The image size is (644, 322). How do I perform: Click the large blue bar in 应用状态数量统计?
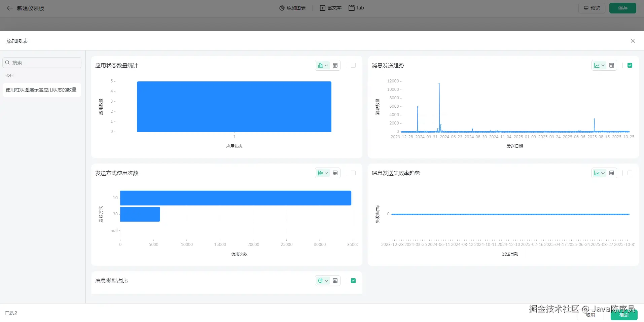click(234, 107)
